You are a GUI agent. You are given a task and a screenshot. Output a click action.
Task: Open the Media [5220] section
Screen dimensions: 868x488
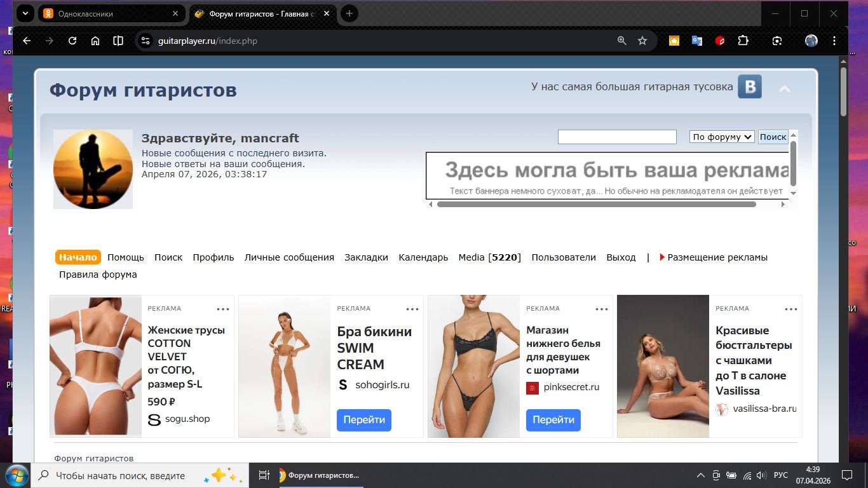(x=490, y=257)
